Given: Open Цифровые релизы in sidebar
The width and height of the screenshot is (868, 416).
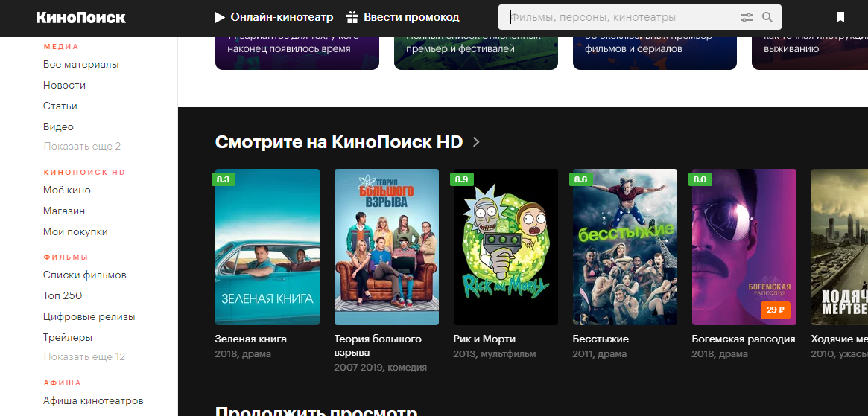Looking at the screenshot, I should 89,317.
